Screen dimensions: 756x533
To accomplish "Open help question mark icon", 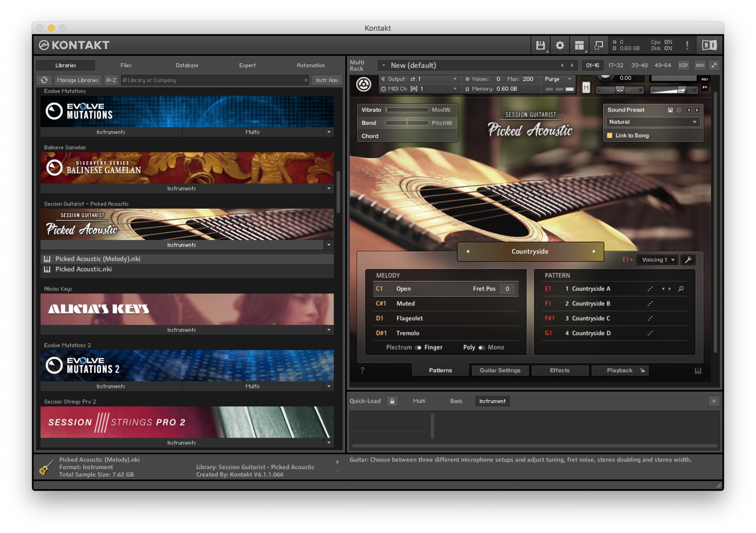I will click(x=362, y=371).
